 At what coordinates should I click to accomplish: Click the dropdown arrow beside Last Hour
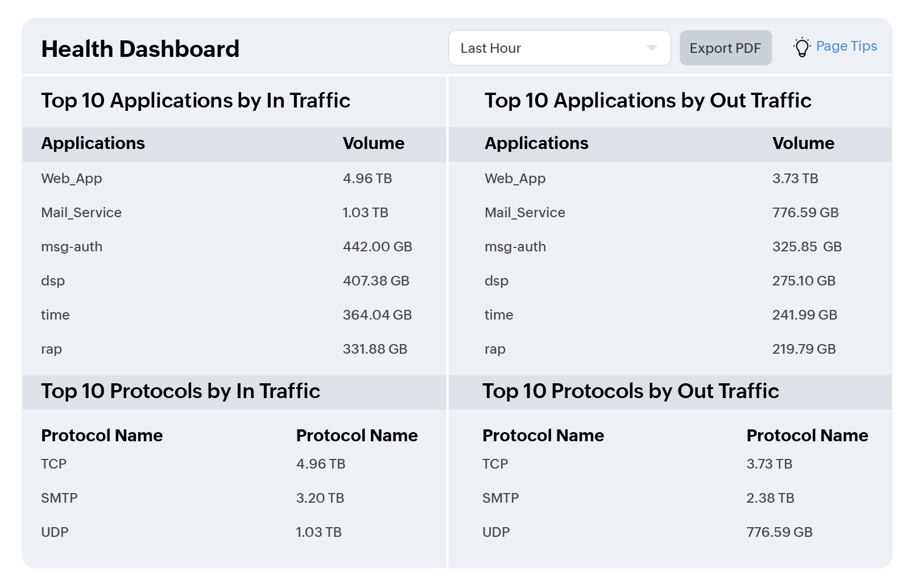(652, 48)
